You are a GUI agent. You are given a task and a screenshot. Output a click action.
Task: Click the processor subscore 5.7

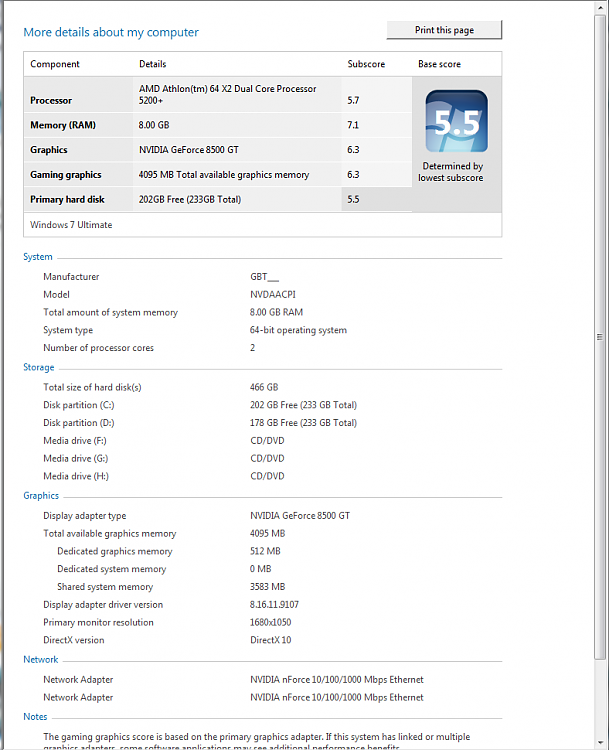(x=353, y=100)
